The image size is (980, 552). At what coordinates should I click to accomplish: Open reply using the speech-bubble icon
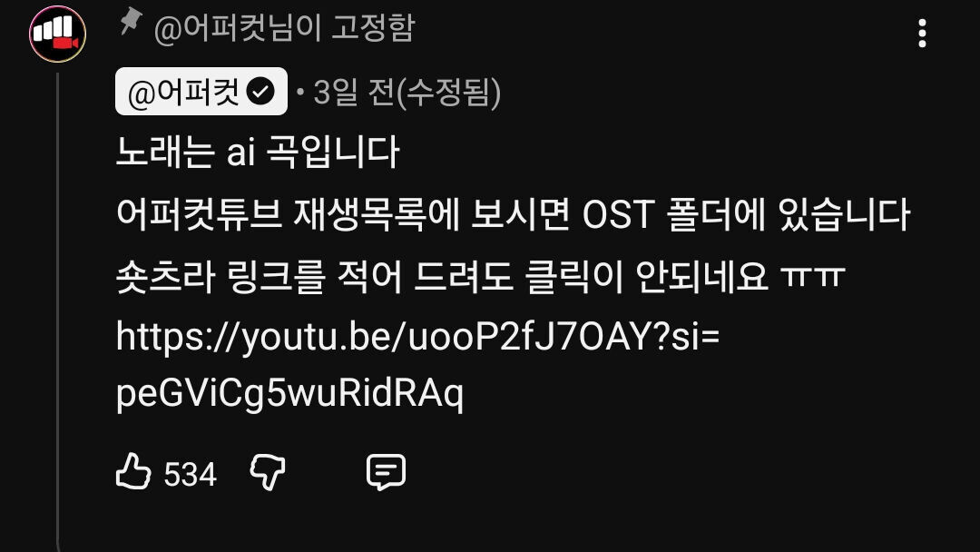[386, 471]
